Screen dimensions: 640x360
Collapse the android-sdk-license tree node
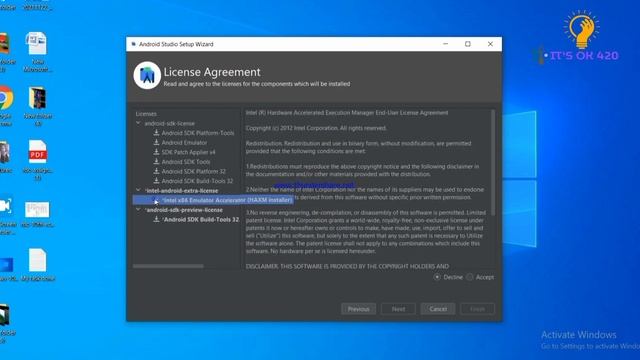[138, 123]
